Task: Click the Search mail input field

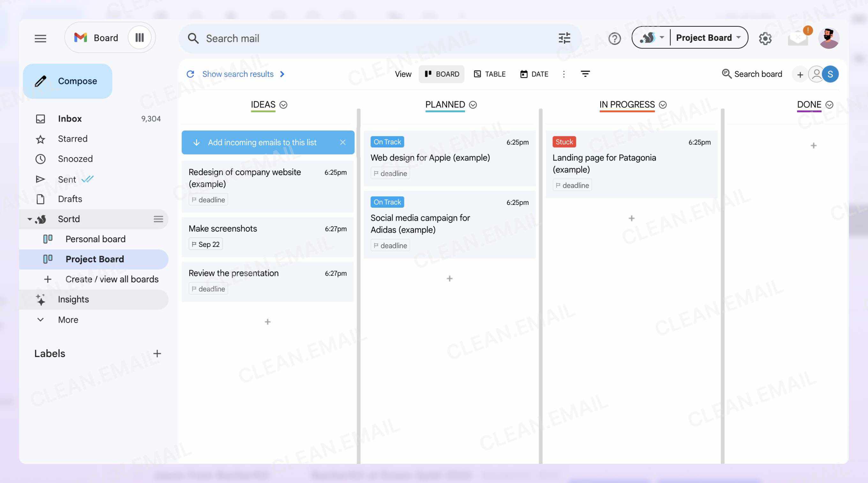Action: tap(337, 38)
